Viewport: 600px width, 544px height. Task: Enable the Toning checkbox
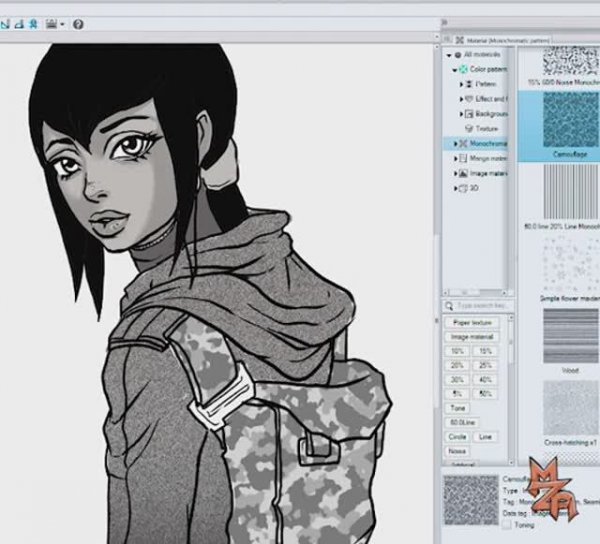coord(507,525)
